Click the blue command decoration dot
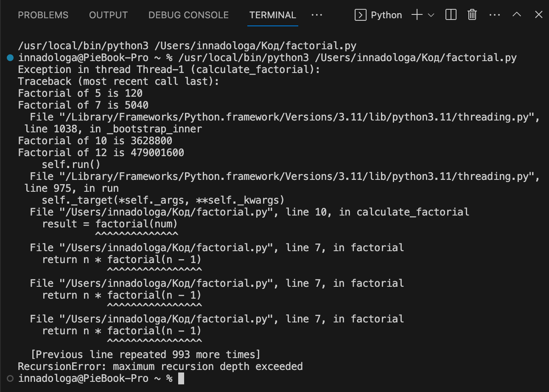 [10, 58]
